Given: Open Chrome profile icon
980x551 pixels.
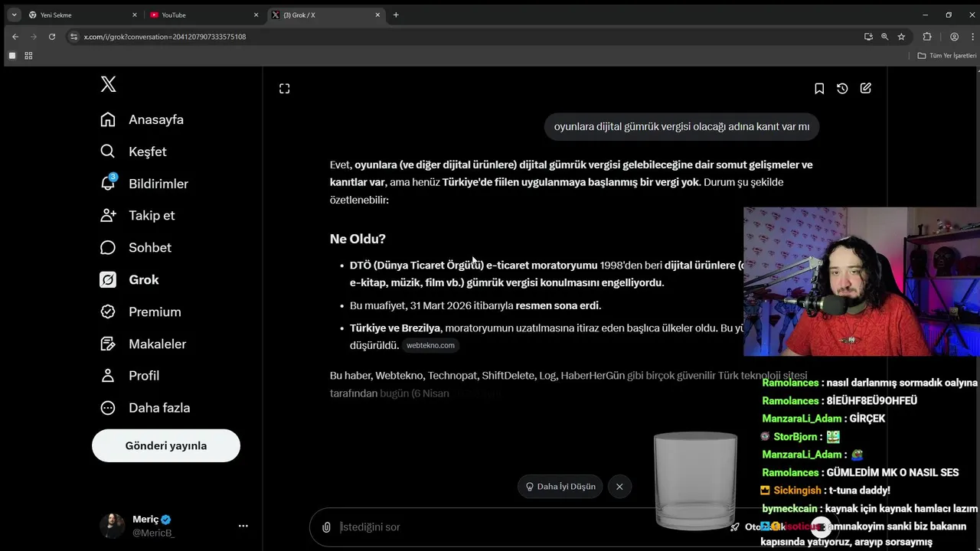Looking at the screenshot, I should (954, 36).
